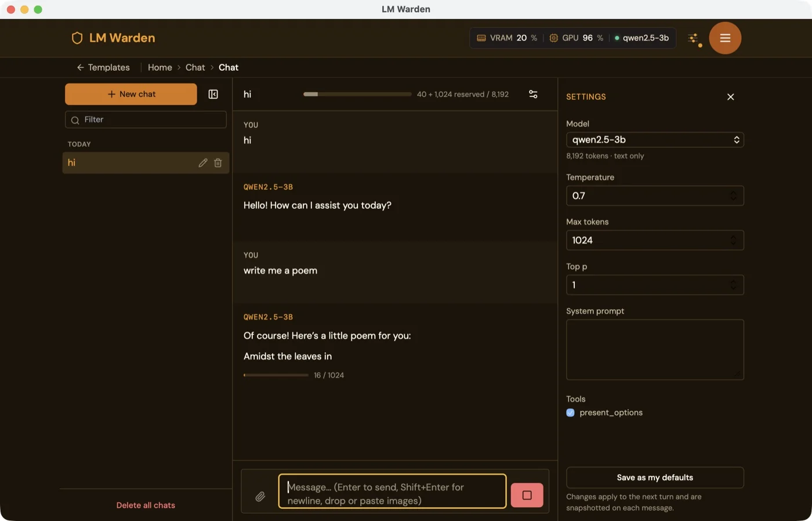
Task: Select the 'hi' chat in sidebar
Action: click(146, 163)
